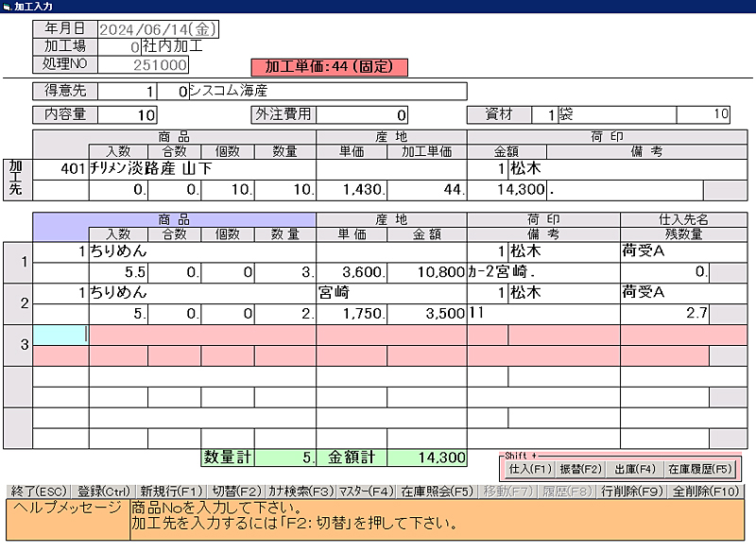
Task: Open マスター(F4) master list
Action: pyautogui.click(x=366, y=492)
